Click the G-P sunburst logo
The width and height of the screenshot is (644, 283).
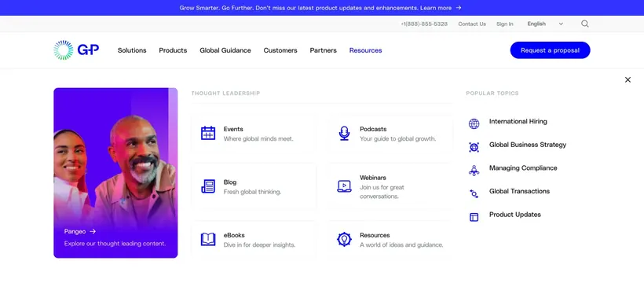click(x=76, y=50)
